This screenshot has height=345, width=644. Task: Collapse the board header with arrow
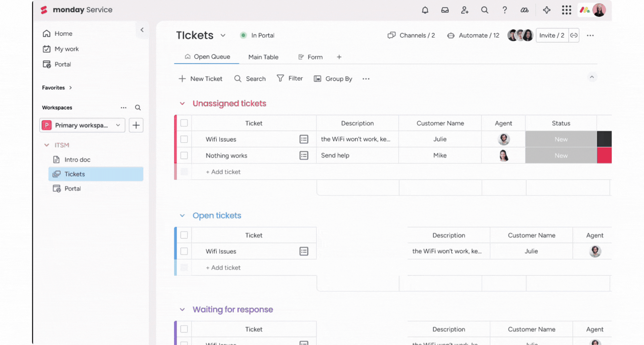click(592, 77)
